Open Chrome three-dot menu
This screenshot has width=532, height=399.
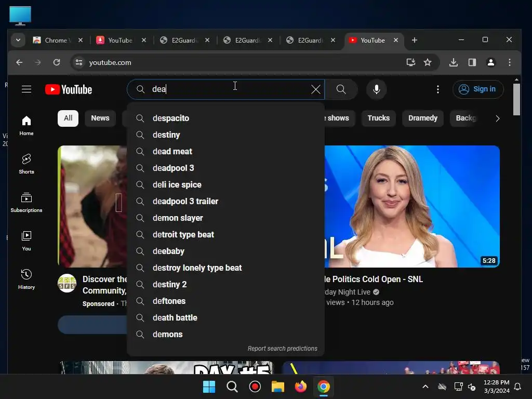coord(509,62)
